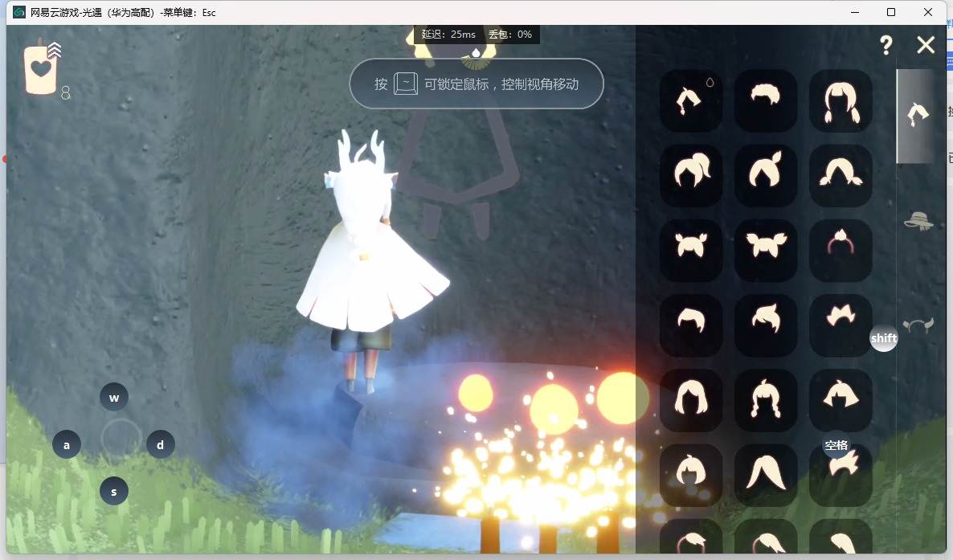The width and height of the screenshot is (953, 560).
Task: Select the pink headband hairstyle
Action: [841, 251]
